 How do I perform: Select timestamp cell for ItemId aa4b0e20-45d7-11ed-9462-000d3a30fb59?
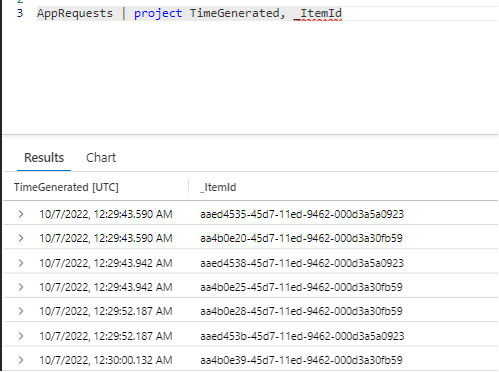pyautogui.click(x=106, y=238)
